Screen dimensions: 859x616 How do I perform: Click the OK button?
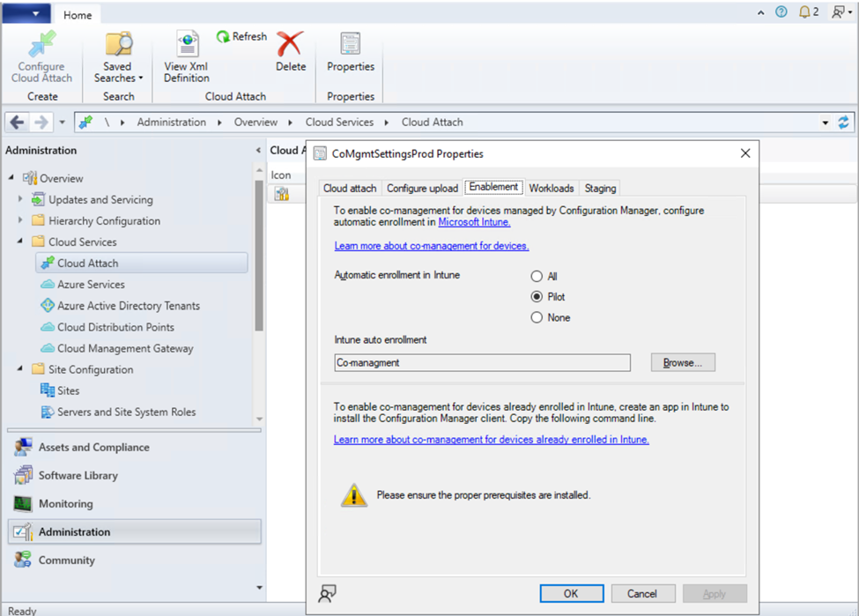572,594
